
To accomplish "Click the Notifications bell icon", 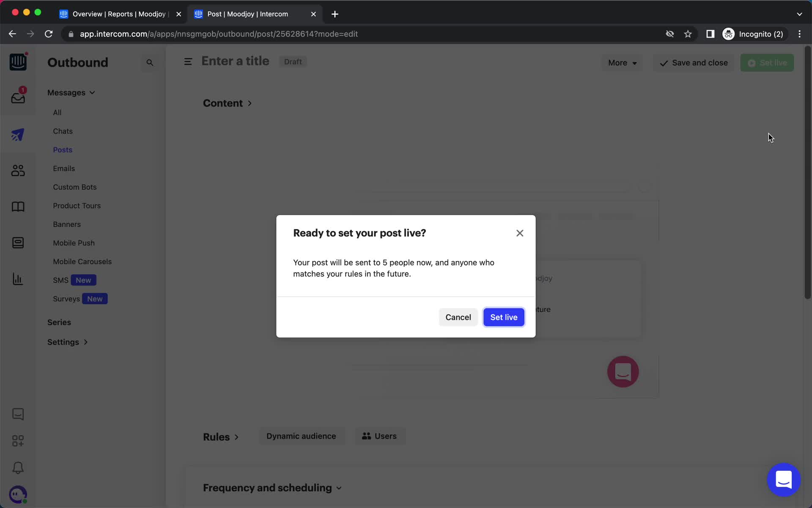I will [17, 468].
